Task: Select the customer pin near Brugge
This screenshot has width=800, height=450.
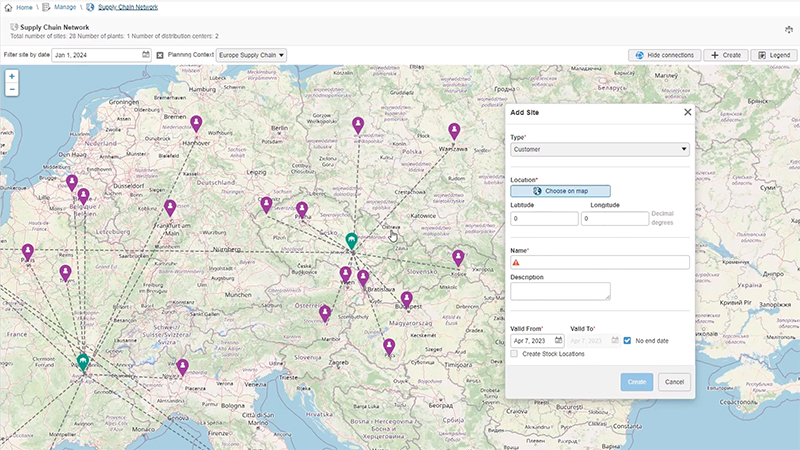Action: pos(72,183)
